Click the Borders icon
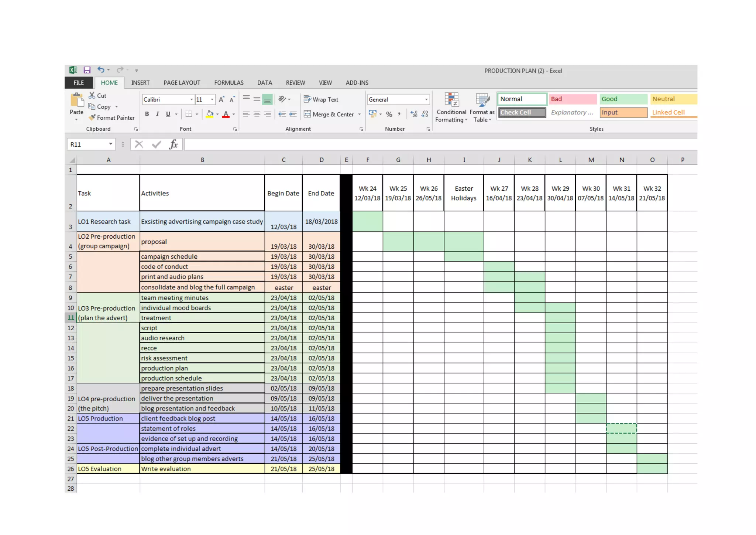 point(189,114)
